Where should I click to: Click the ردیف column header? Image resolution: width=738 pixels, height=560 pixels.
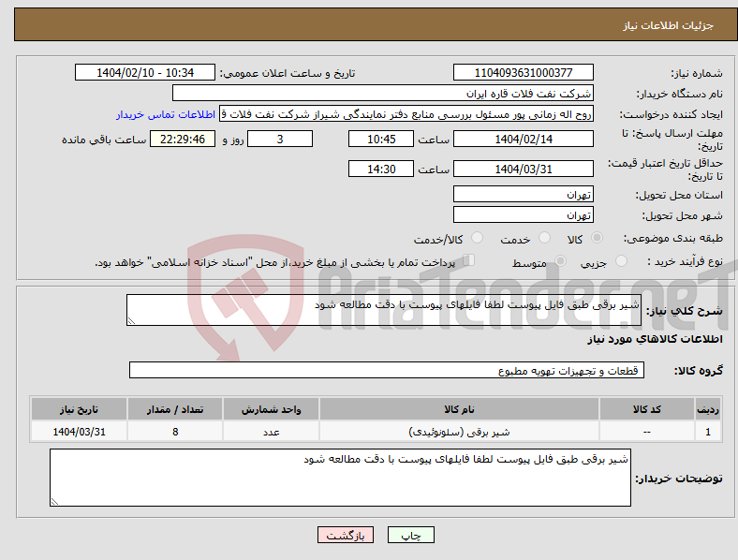point(708,409)
